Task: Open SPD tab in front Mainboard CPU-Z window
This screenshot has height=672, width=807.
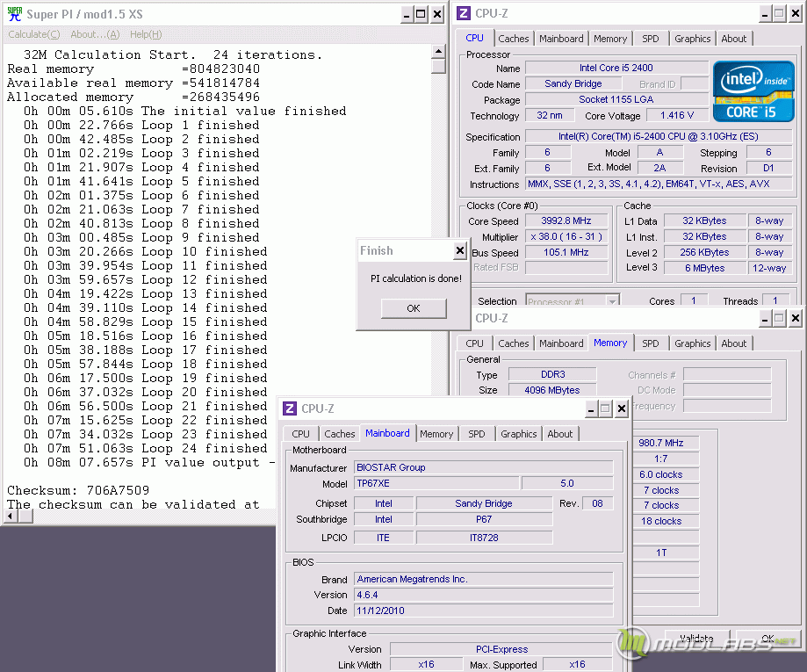Action: tap(477, 434)
